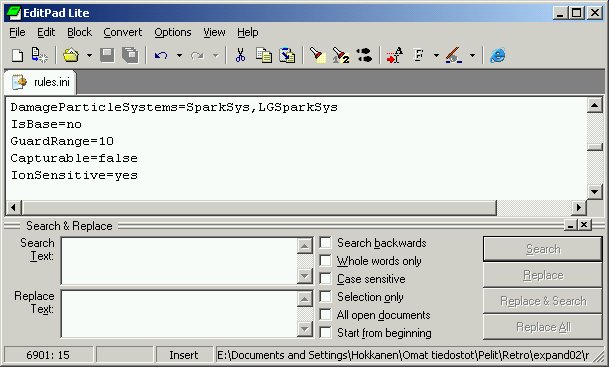Click the horizontal scrollbar left arrow

[x=13, y=207]
